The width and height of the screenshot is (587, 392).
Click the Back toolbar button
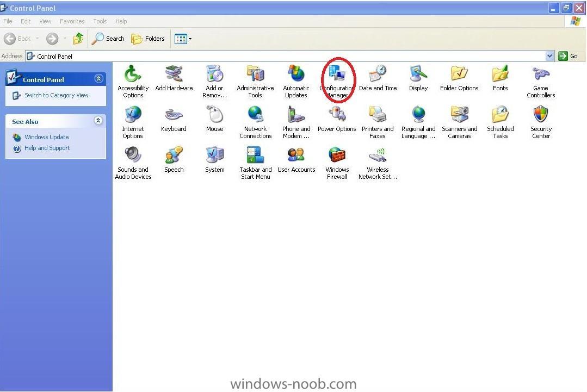coord(17,39)
